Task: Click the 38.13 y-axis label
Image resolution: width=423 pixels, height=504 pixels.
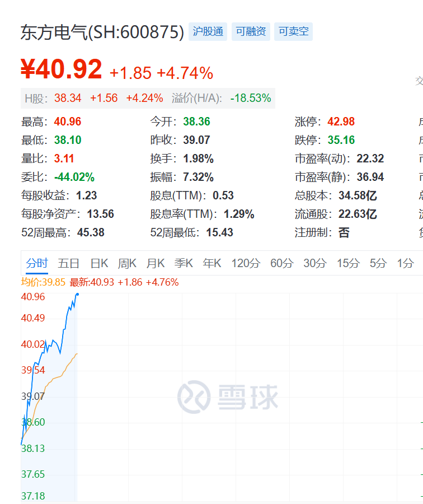Action: [33, 448]
